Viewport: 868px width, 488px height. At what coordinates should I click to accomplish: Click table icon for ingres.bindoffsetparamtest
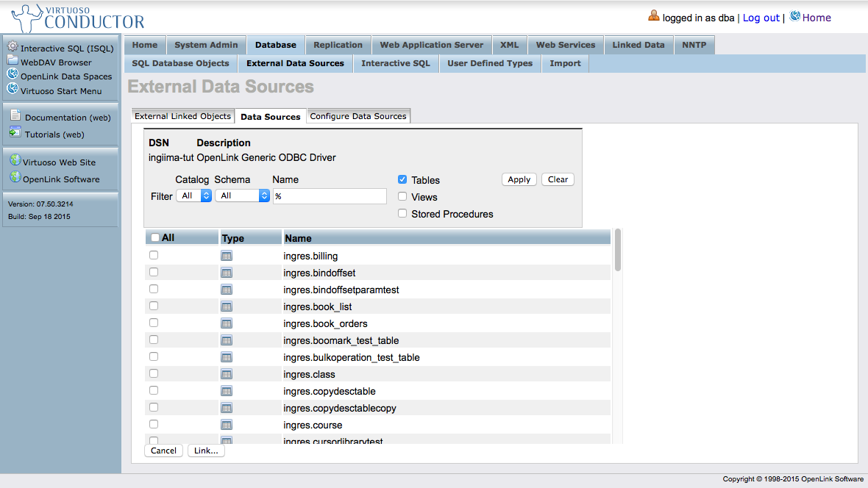(x=227, y=290)
